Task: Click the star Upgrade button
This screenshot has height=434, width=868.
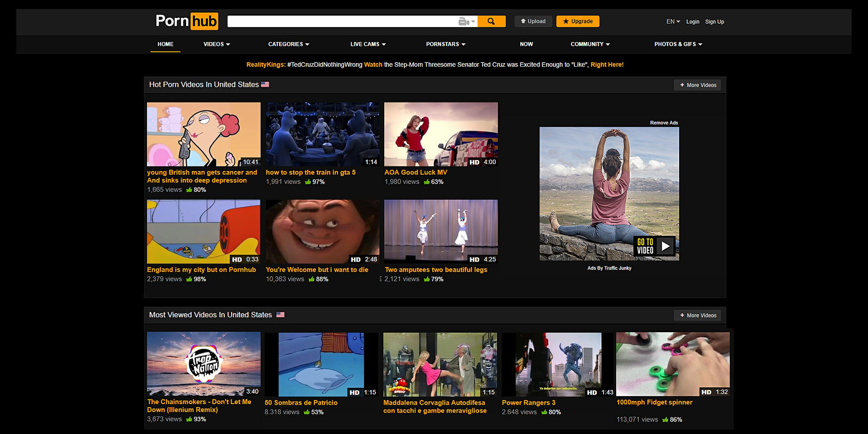Action: [x=577, y=21]
